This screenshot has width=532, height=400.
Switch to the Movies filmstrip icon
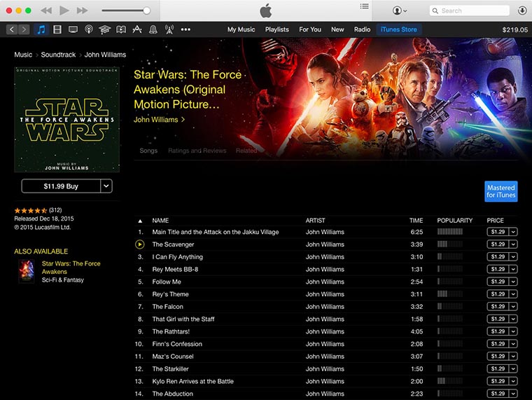(57, 29)
